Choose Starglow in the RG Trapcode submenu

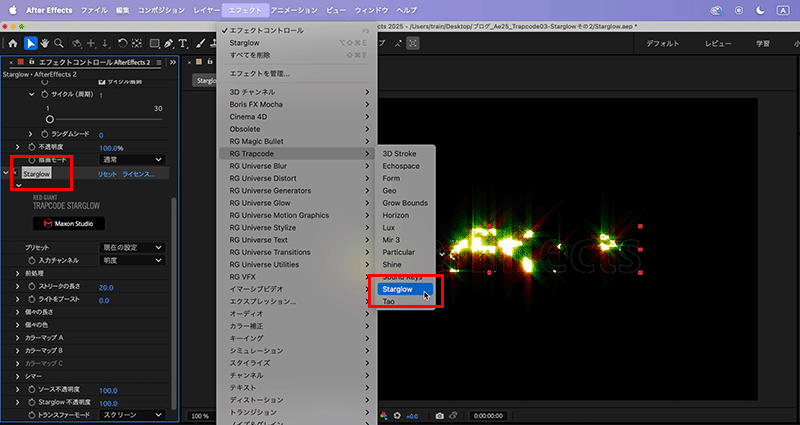(405, 289)
